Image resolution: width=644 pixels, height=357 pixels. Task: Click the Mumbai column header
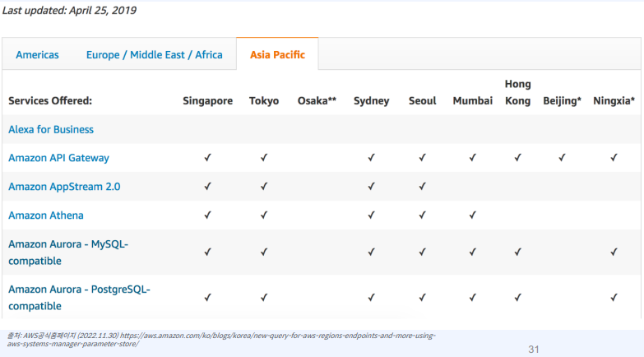[473, 100]
